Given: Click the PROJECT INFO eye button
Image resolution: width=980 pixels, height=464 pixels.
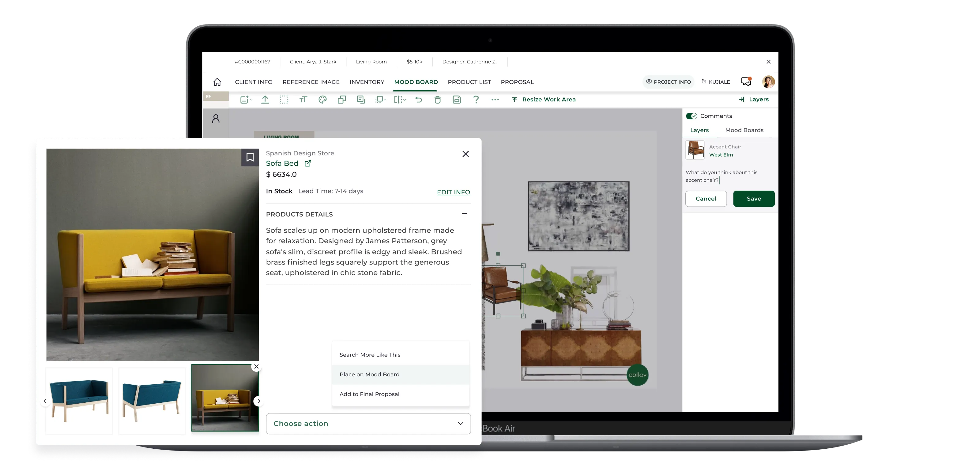Looking at the screenshot, I should coord(669,82).
